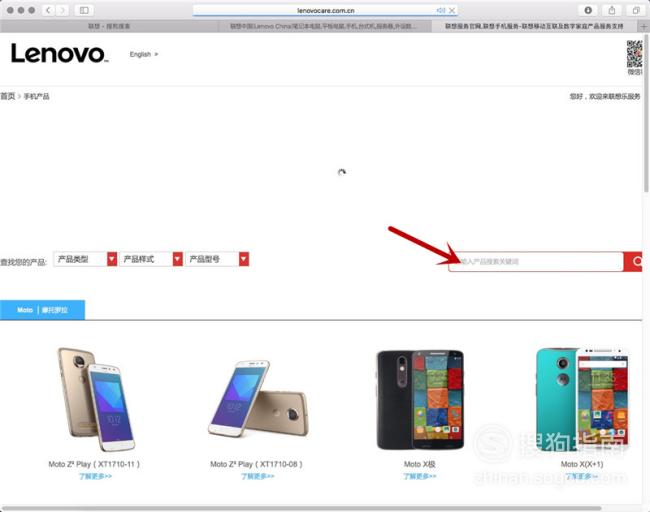The width and height of the screenshot is (650, 512).
Task: Click the Share icon in toolbar
Action: (612, 10)
